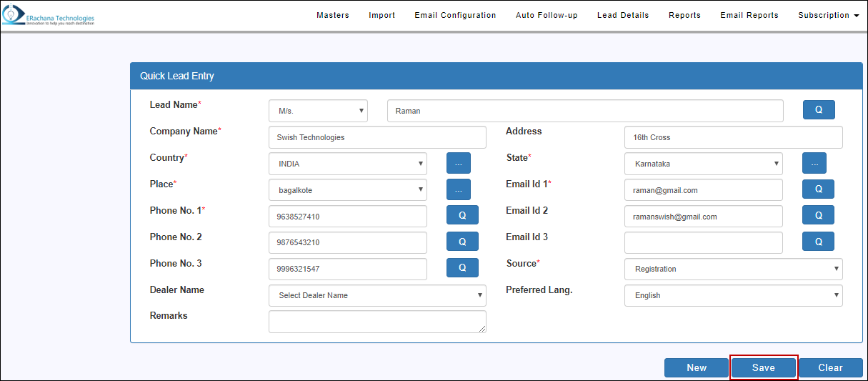Click the Save button

(764, 367)
